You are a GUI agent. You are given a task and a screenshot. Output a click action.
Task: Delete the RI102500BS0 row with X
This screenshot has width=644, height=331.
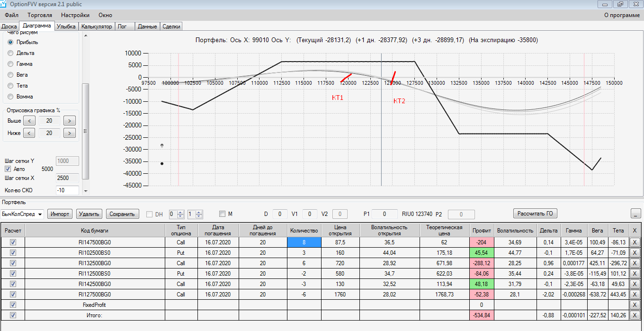coord(635,252)
